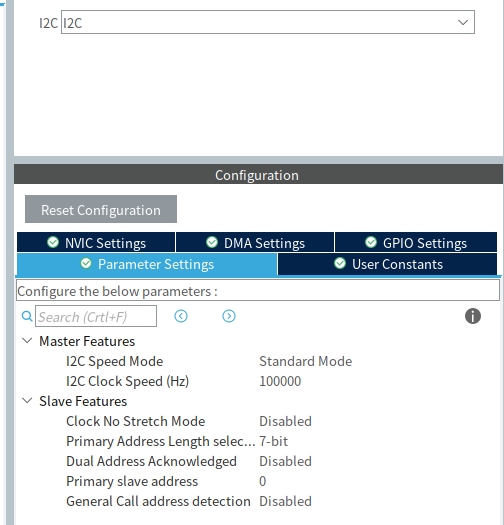This screenshot has width=504, height=525.
Task: Collapse the Slave Features section
Action: [x=27, y=401]
